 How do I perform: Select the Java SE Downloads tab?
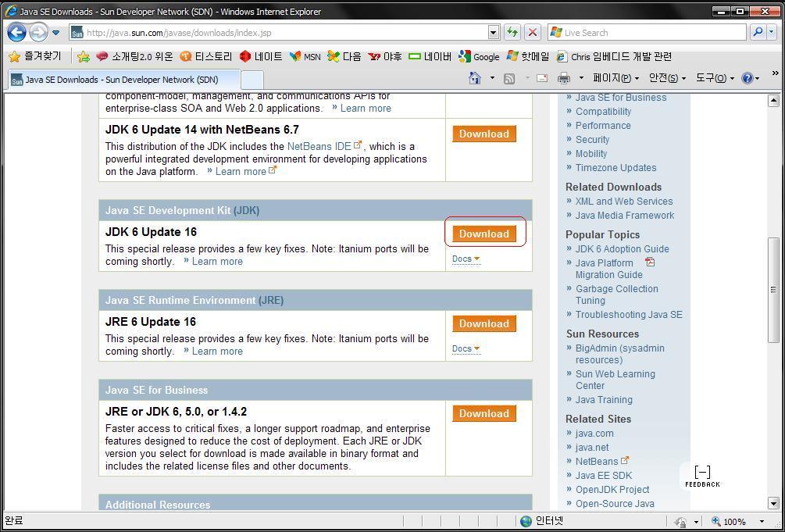tap(122, 80)
